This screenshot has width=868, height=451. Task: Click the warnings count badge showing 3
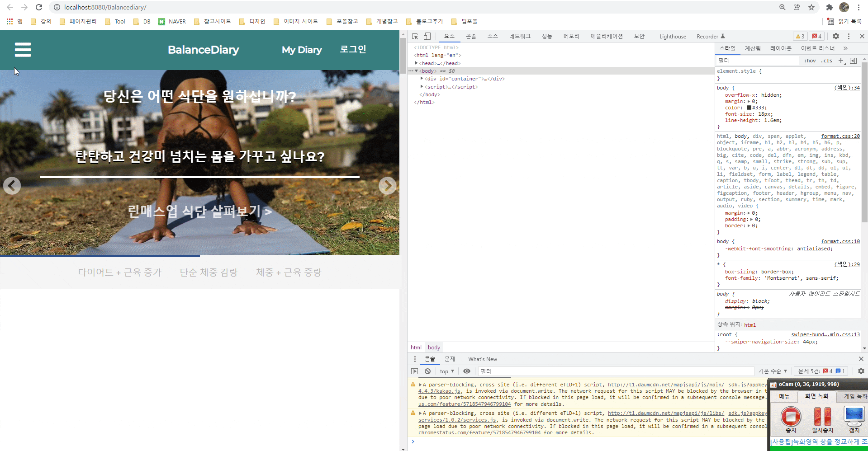[800, 36]
